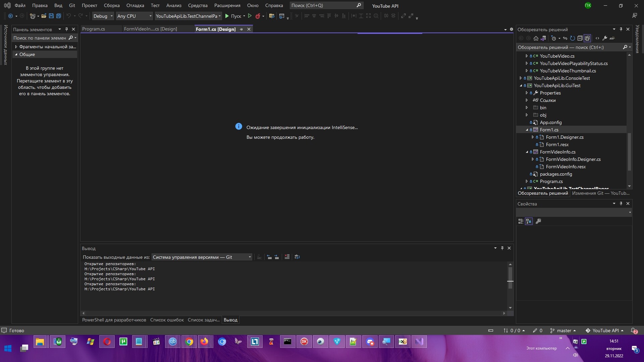Image resolution: width=644 pixels, height=362 pixels.
Task: Click Sync with Active Document arrows icon
Action: 565,38
